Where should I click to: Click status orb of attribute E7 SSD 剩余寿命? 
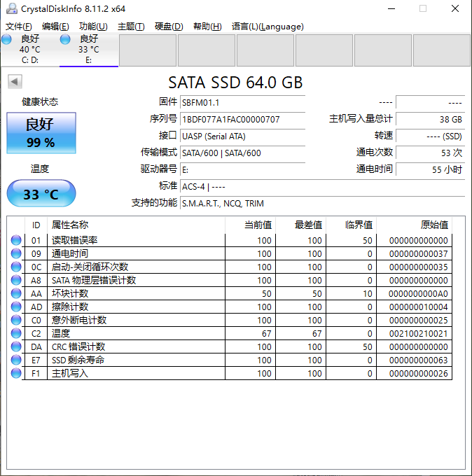coord(16,360)
